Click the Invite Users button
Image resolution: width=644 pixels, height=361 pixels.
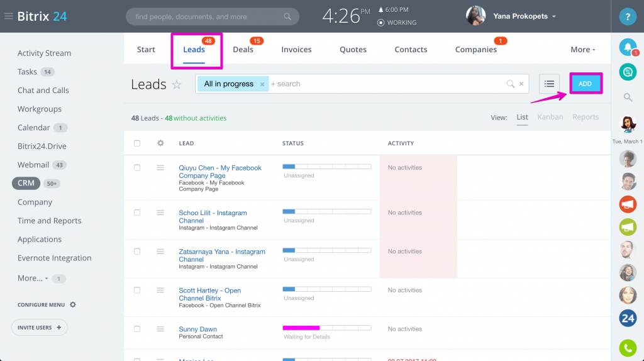(40, 327)
